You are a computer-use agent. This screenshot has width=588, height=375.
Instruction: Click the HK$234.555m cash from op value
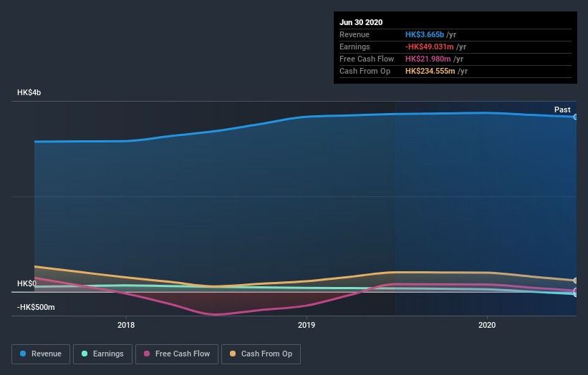pos(430,71)
